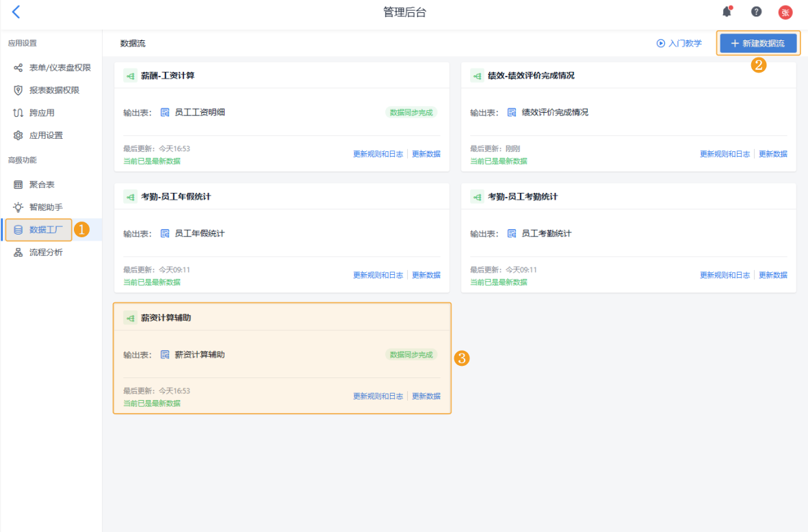
Task: Click 更新数据 for 薪资计算辅助
Action: [426, 396]
